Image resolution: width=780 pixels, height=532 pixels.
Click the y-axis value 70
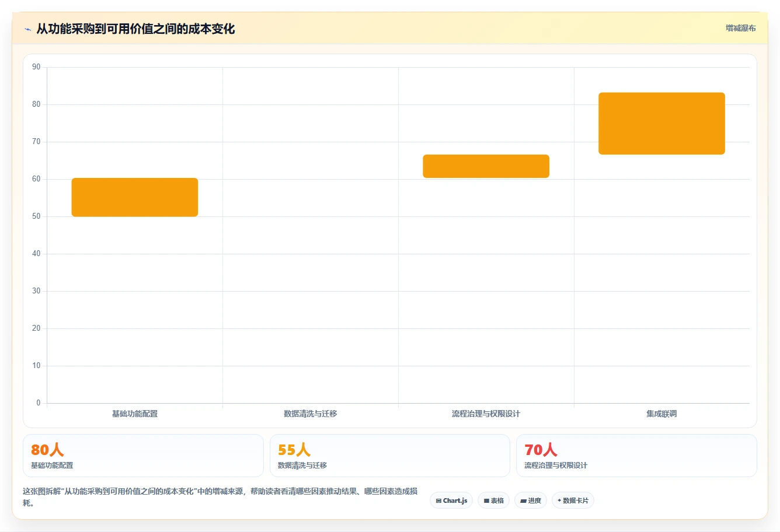[x=36, y=142]
